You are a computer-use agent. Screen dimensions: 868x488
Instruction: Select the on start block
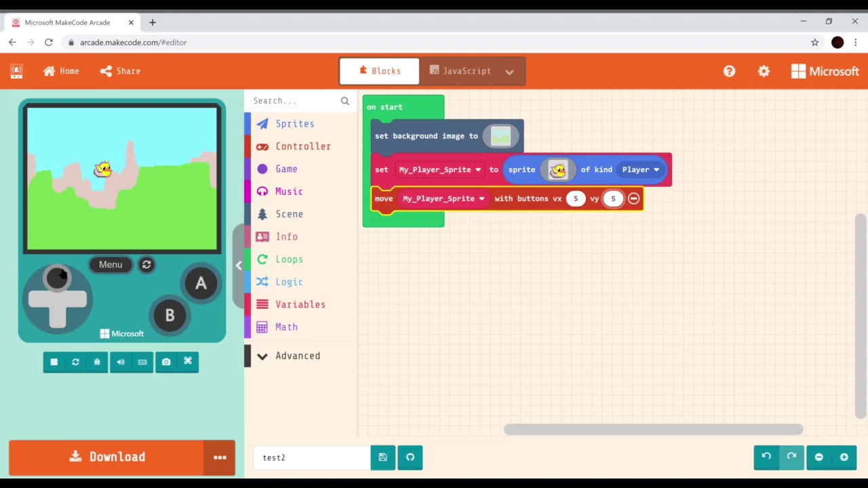384,107
